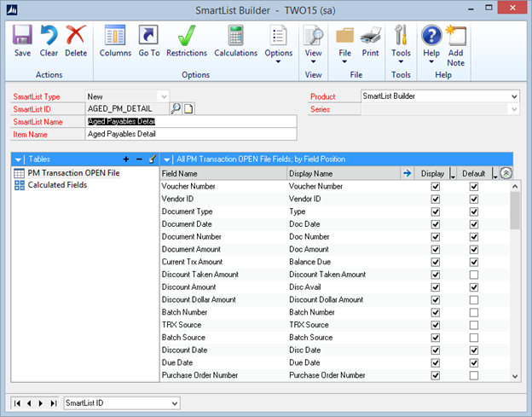Viewport: 532px width, 417px height.
Task: Click the SmartList ID note page icon
Action: coord(188,108)
